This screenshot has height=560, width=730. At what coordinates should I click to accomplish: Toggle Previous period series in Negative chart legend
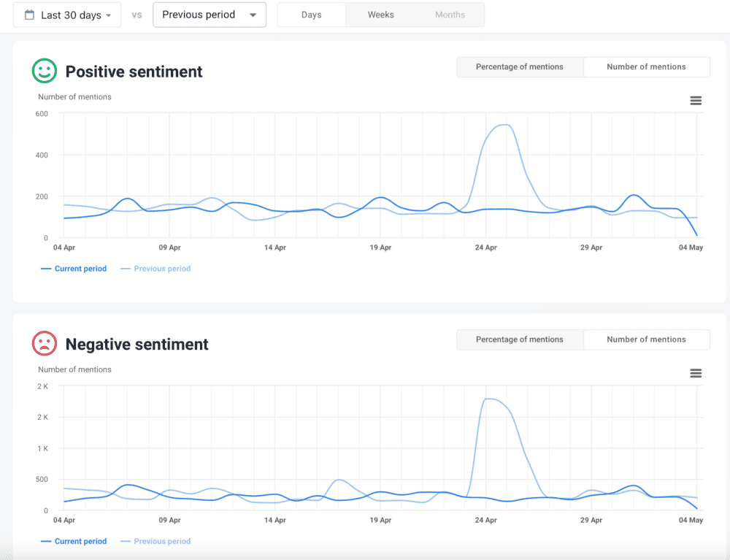[155, 541]
